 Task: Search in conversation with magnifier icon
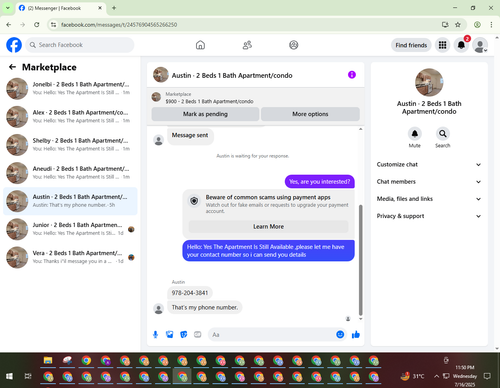click(443, 134)
